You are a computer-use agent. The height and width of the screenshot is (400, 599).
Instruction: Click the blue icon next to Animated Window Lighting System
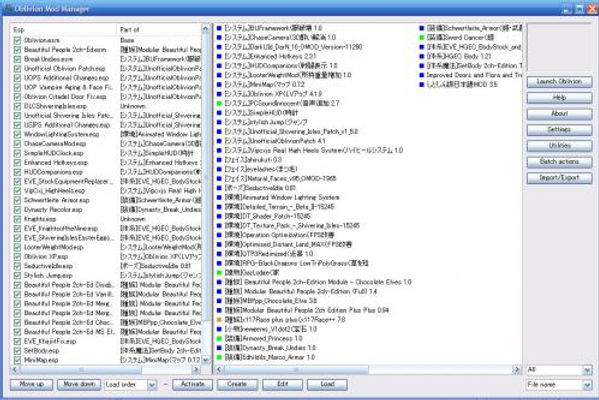(219, 198)
